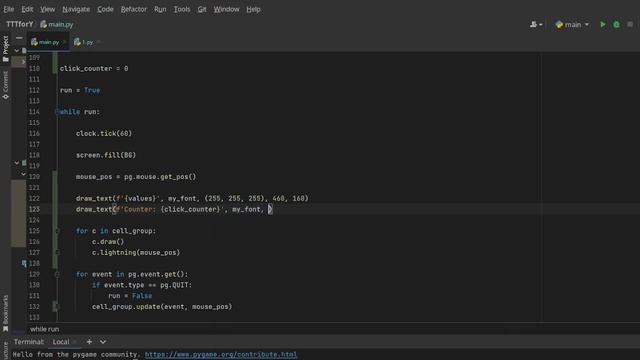640x360 pixels.
Task: Click the gray stop button in the run toolbar
Action: (630, 24)
